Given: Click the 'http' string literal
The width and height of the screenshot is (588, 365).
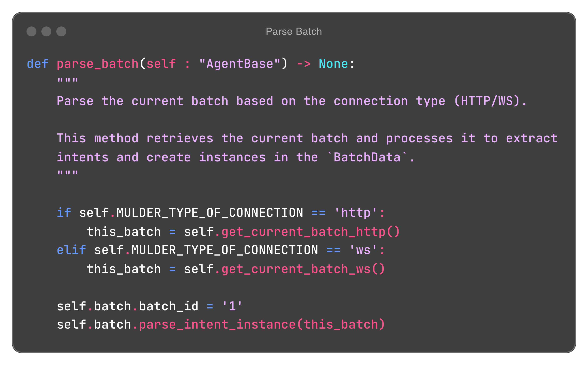Looking at the screenshot, I should click(x=355, y=213).
